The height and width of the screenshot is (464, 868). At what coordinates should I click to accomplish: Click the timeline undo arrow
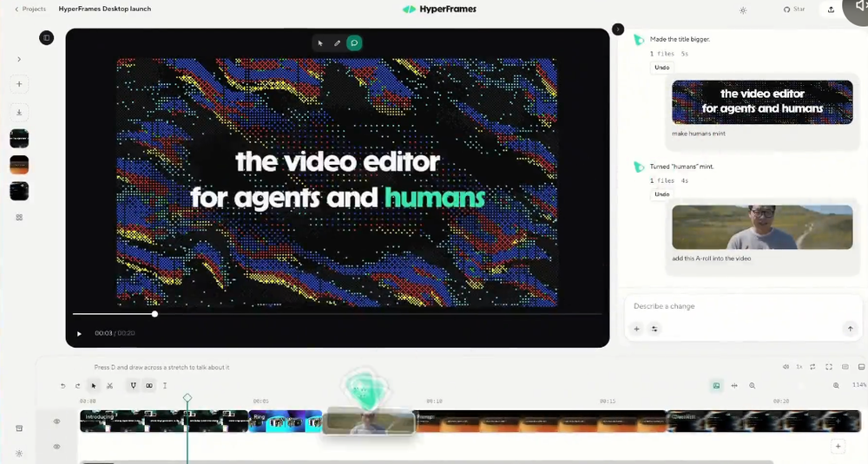62,386
